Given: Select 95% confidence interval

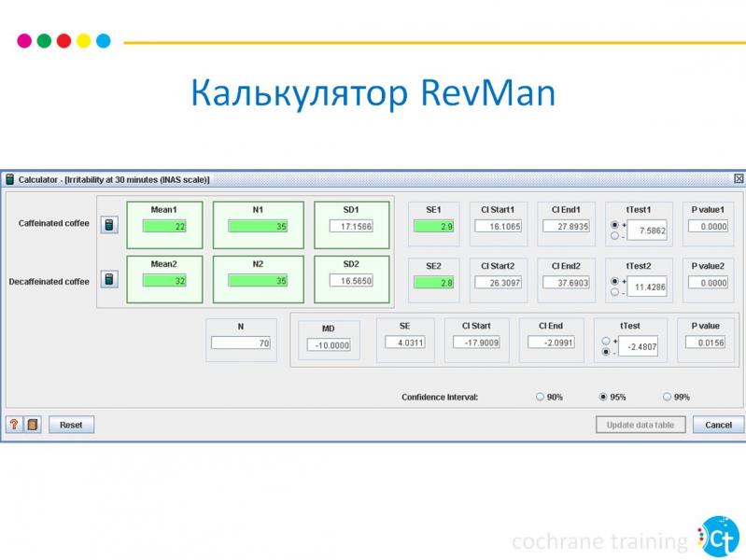Looking at the screenshot, I should [x=603, y=397].
